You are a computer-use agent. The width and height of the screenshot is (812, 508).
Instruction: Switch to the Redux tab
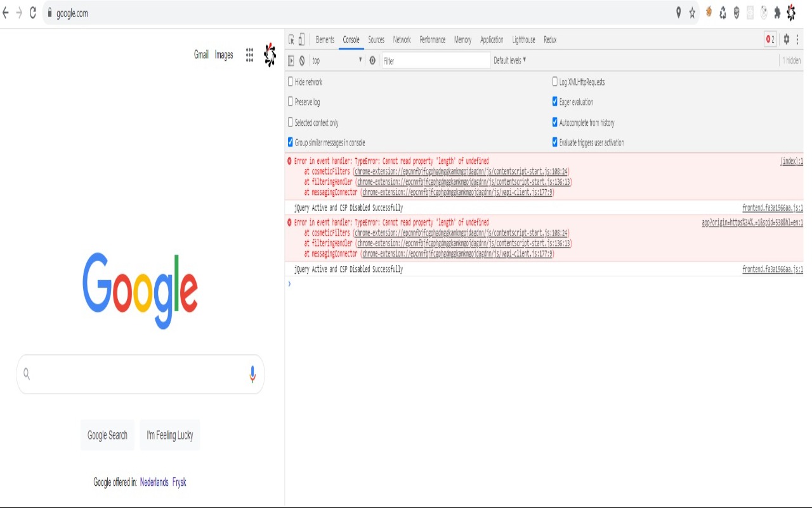[x=550, y=39]
